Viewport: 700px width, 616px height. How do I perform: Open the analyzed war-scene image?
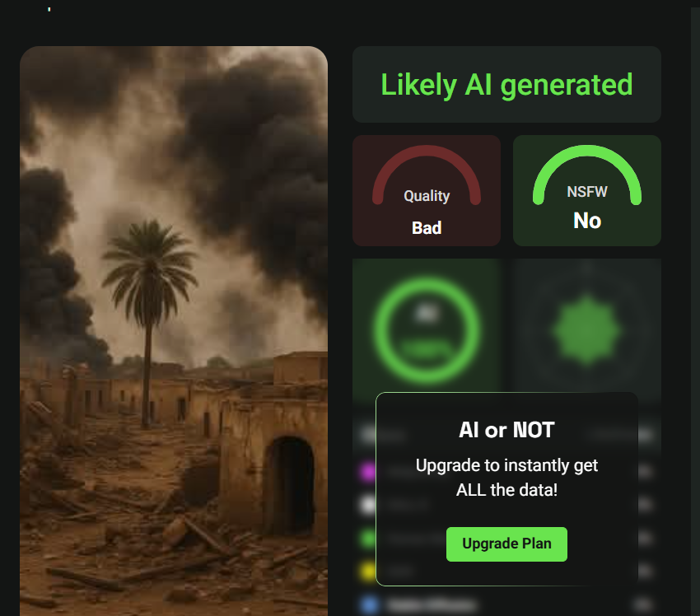point(174,331)
